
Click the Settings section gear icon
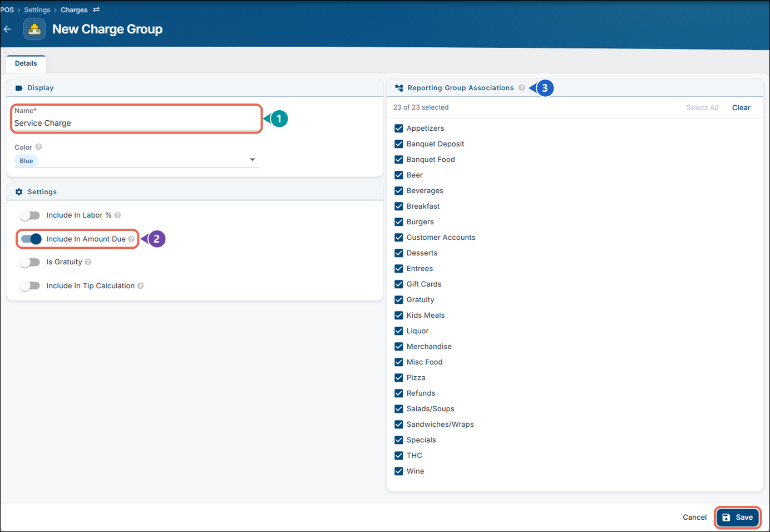(19, 191)
